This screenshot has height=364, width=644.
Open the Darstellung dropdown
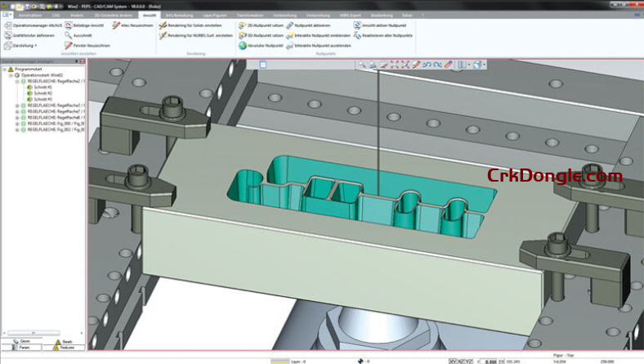(25, 46)
